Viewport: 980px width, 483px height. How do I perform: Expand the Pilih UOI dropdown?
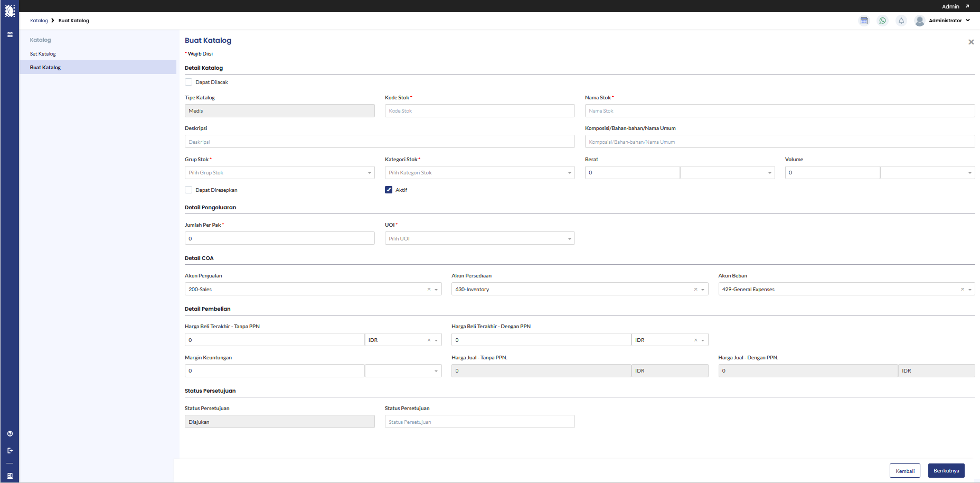pyautogui.click(x=480, y=238)
